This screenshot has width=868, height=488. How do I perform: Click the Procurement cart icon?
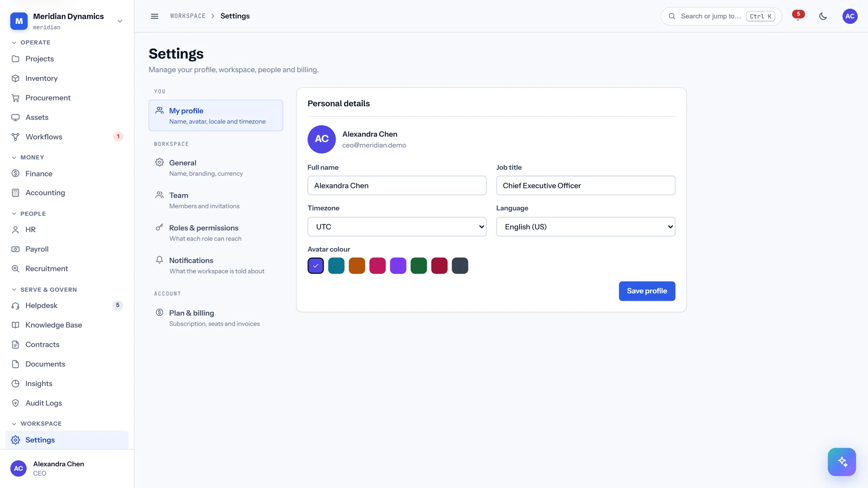point(15,98)
